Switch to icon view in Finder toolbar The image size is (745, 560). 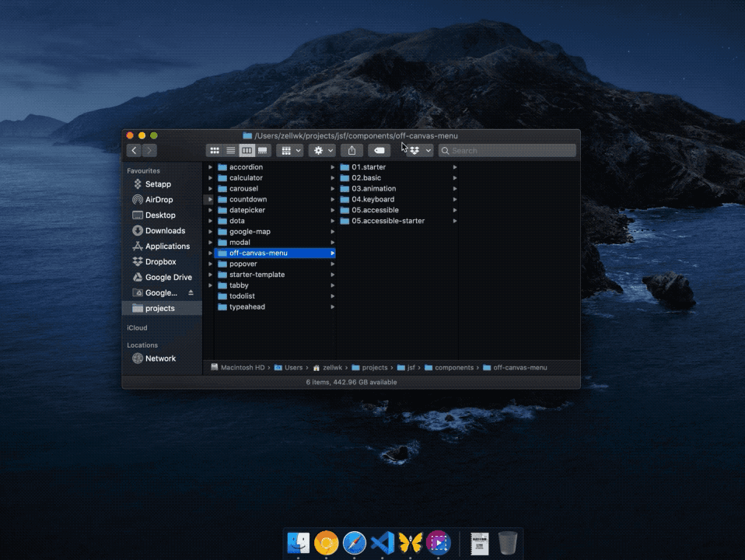pyautogui.click(x=215, y=150)
